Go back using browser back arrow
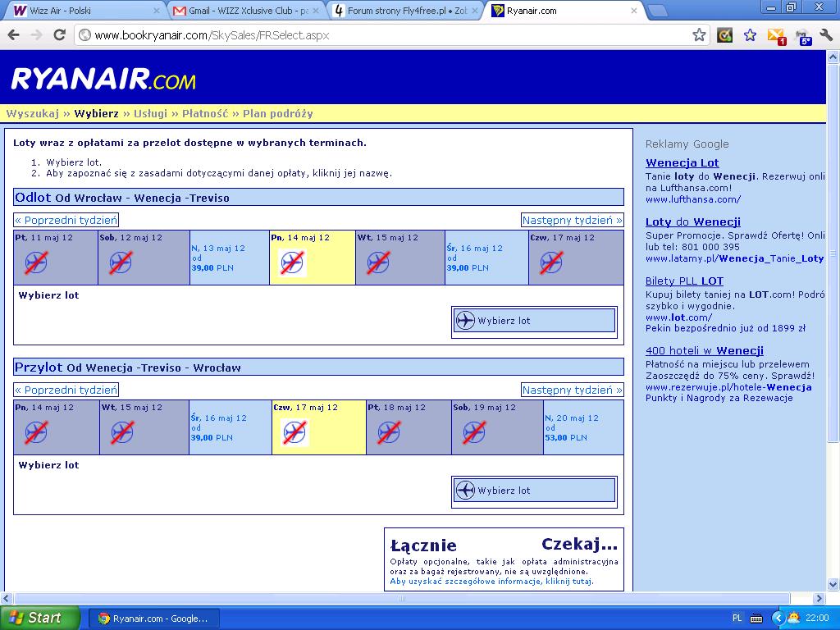 (13, 35)
